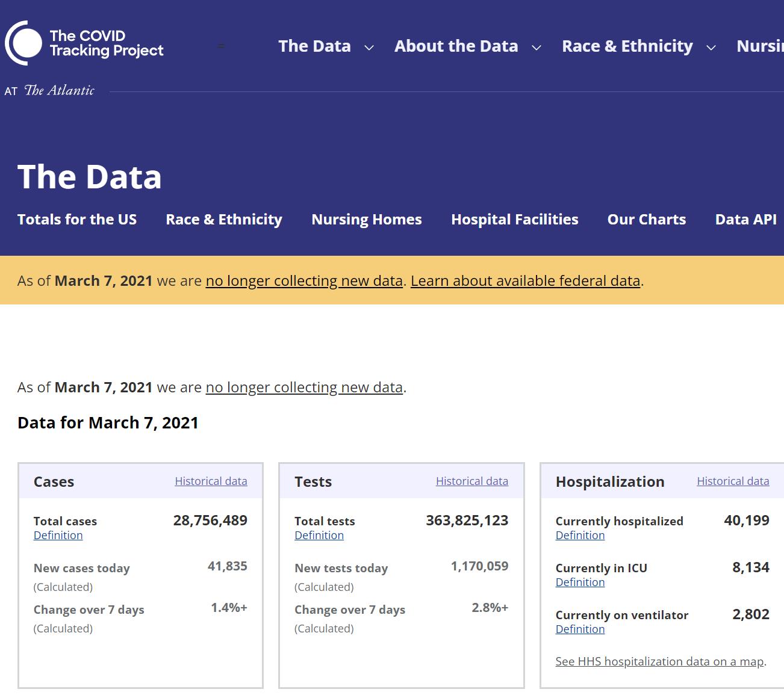
Task: Switch to the Nursing Homes tab
Action: [366, 220]
